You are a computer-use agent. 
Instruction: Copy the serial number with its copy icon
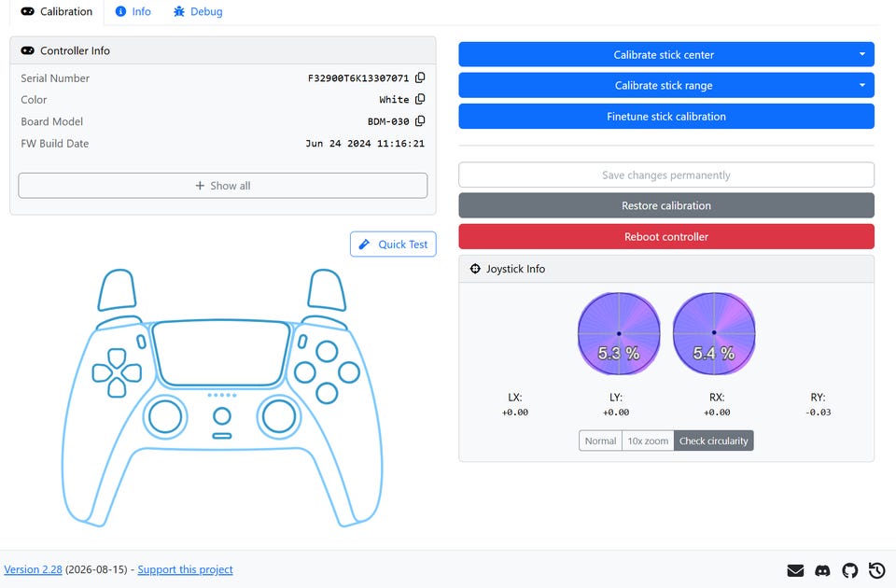[x=420, y=77]
